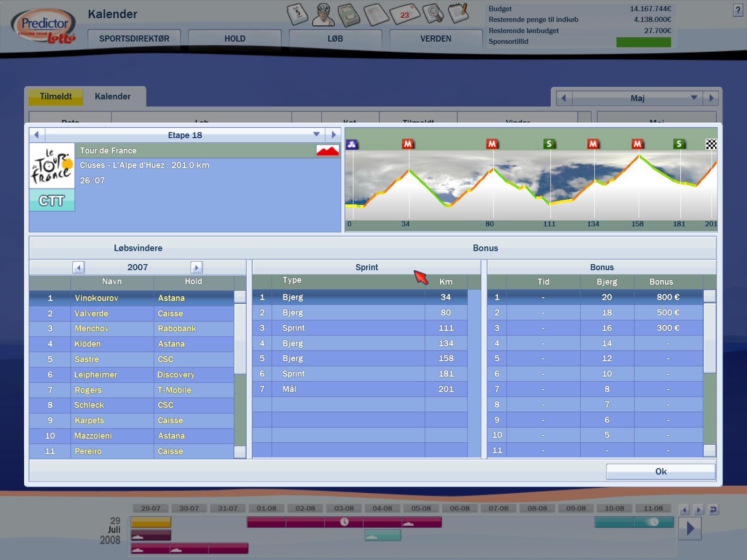Open the finances money stack icon
Viewport: 747px width, 560px height.
pos(348,14)
